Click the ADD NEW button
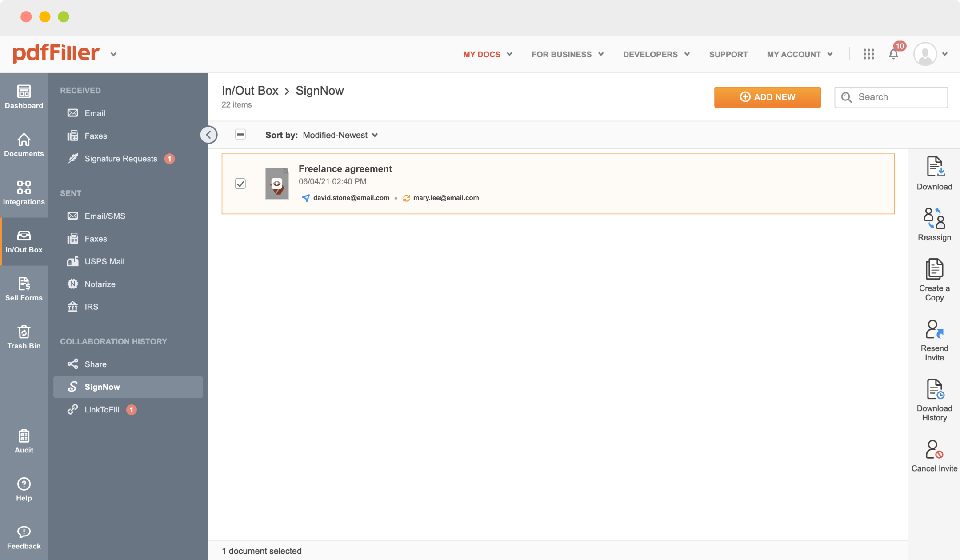This screenshot has width=960, height=560. coord(768,97)
